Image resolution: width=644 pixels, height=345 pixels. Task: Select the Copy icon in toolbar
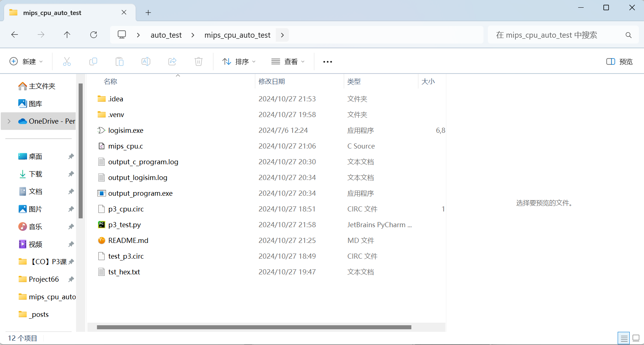coord(93,61)
